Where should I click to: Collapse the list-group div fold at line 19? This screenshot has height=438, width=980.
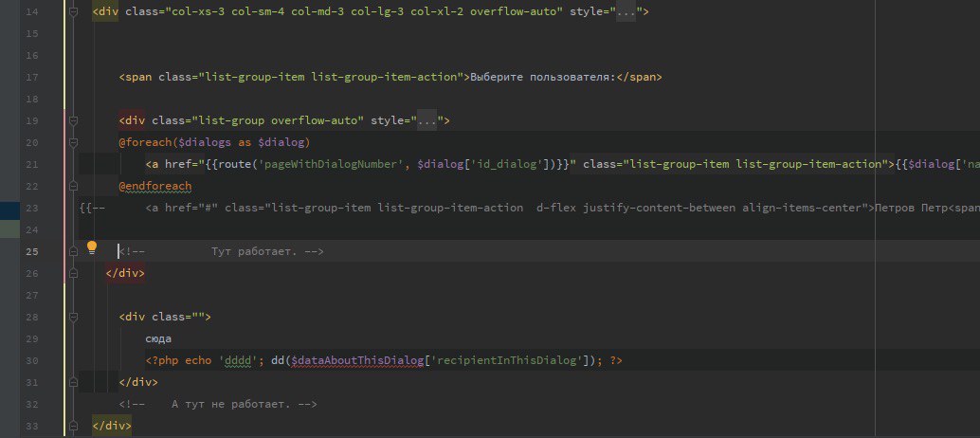pos(73,120)
